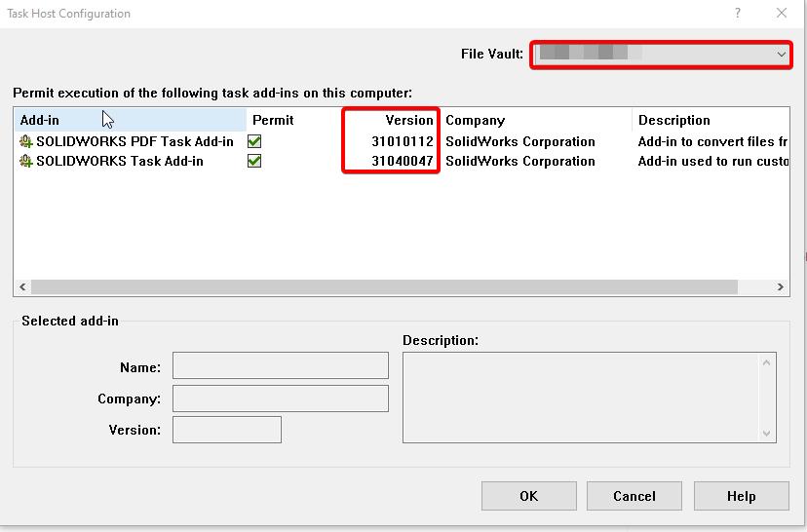Toggle Permit checkbox for SOLIDWORKS Task Add-in
The image size is (807, 532).
point(254,161)
